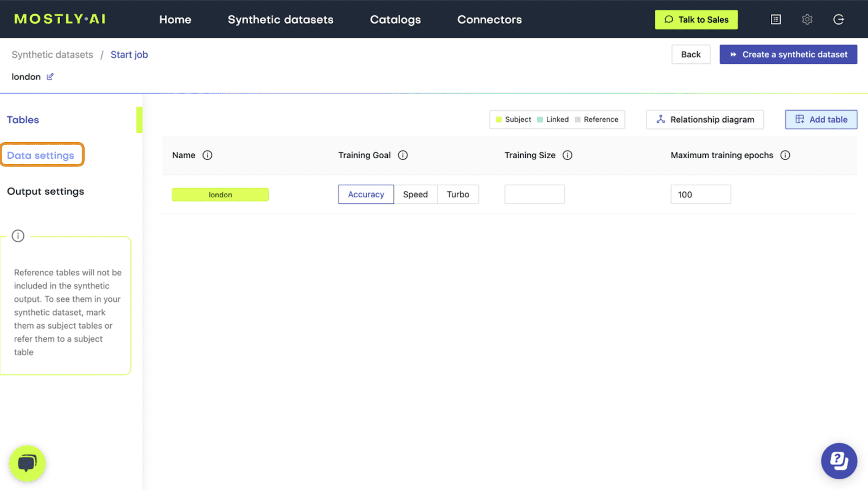Open the help widget at bottom right

click(839, 461)
